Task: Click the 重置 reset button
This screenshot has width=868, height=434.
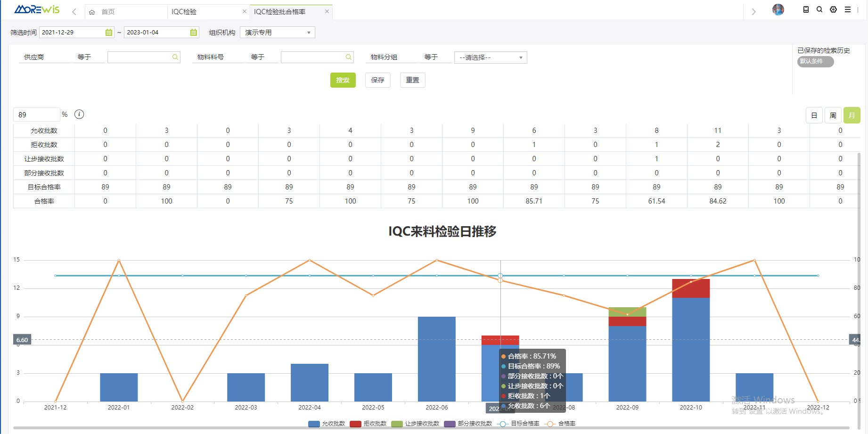Action: pyautogui.click(x=412, y=80)
